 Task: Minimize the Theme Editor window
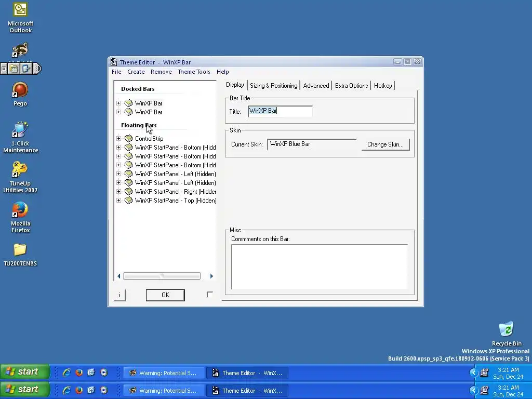(x=397, y=62)
